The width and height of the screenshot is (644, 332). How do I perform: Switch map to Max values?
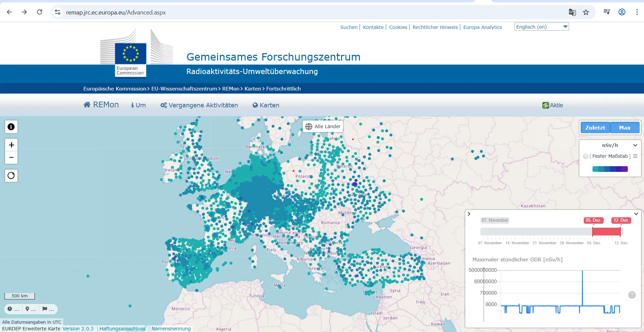point(624,128)
